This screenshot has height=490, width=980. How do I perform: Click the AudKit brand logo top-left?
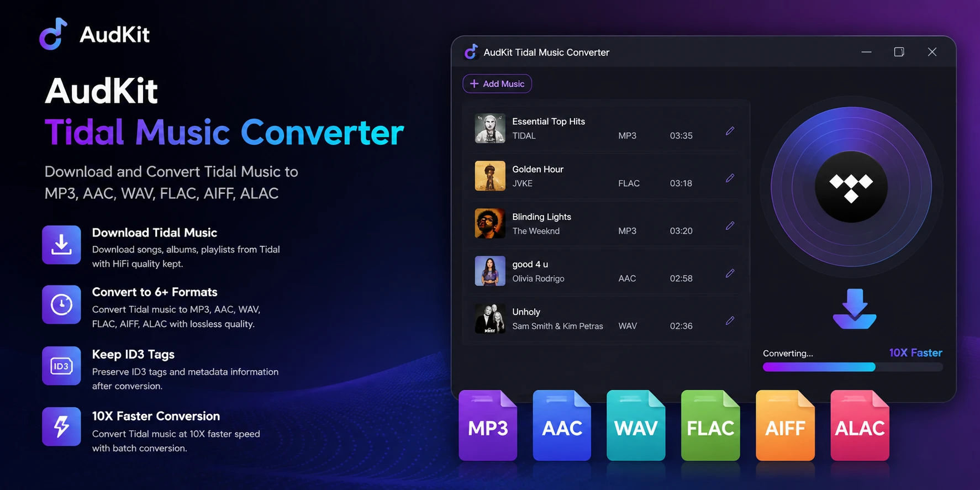point(54,34)
